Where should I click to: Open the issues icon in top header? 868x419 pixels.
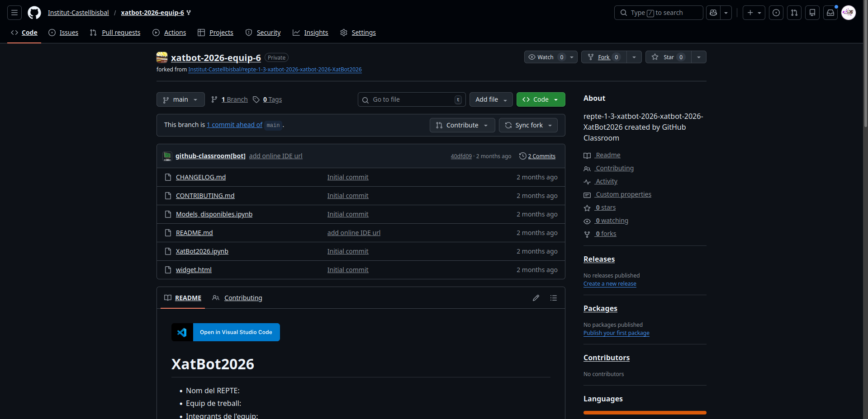coord(776,13)
